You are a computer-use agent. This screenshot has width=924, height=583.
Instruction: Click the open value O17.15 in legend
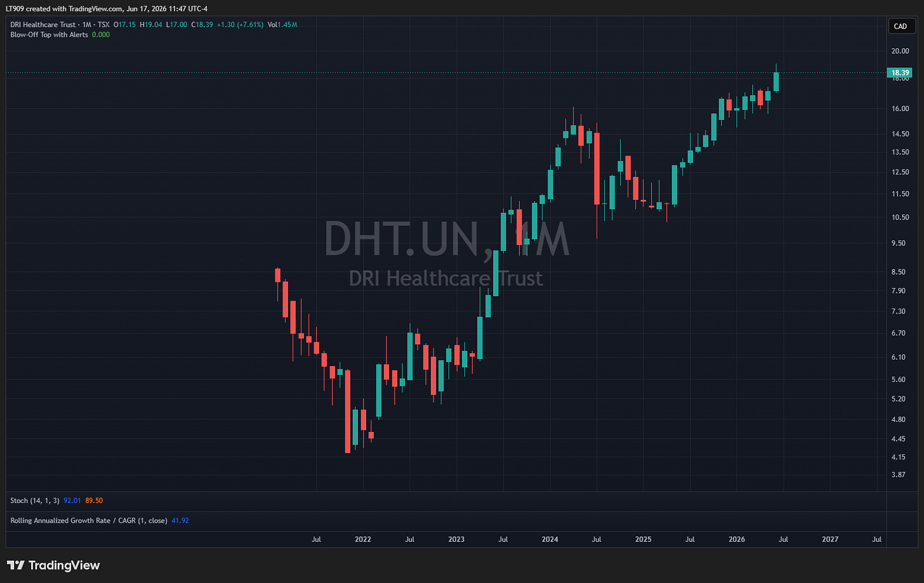click(124, 25)
